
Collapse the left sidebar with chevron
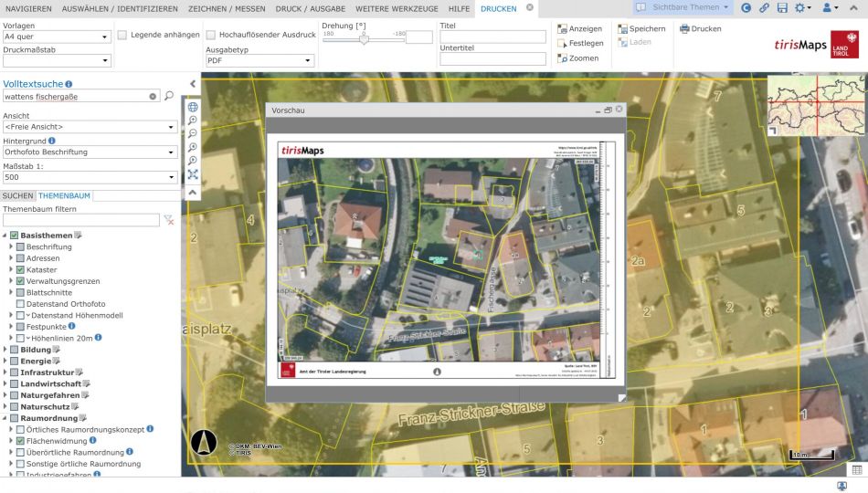pyautogui.click(x=193, y=84)
